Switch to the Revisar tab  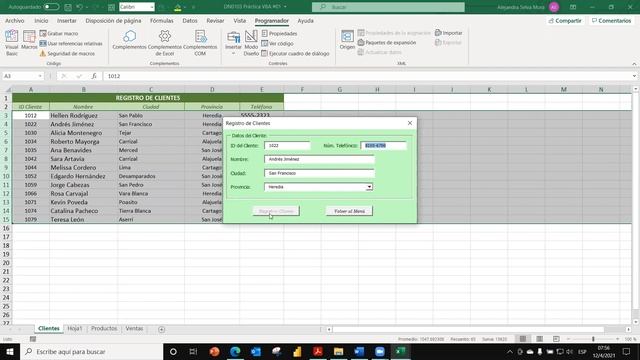tap(215, 20)
